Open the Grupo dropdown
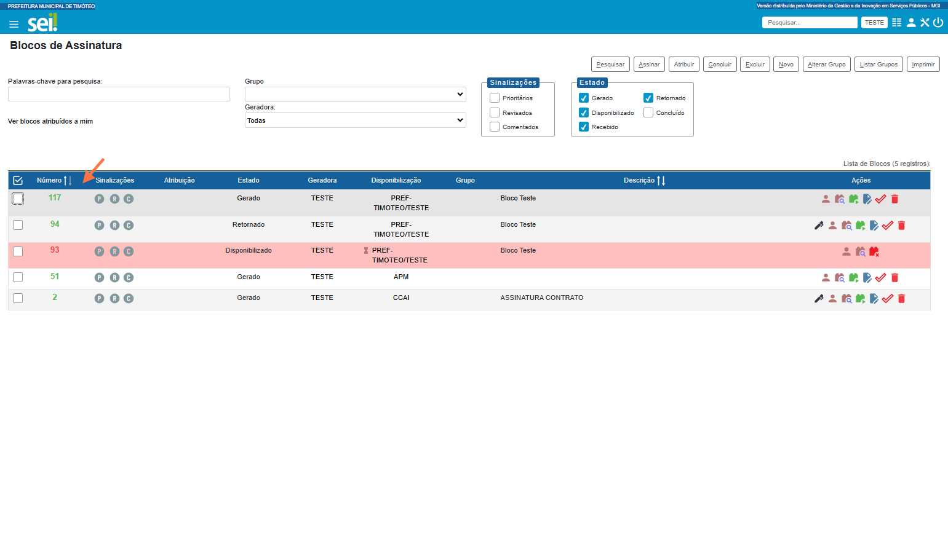 click(356, 94)
